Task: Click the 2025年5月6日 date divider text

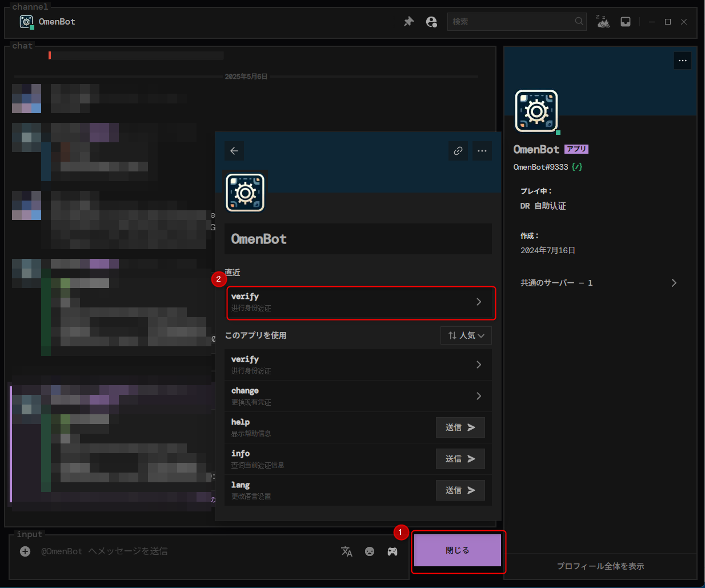Action: coord(246,76)
